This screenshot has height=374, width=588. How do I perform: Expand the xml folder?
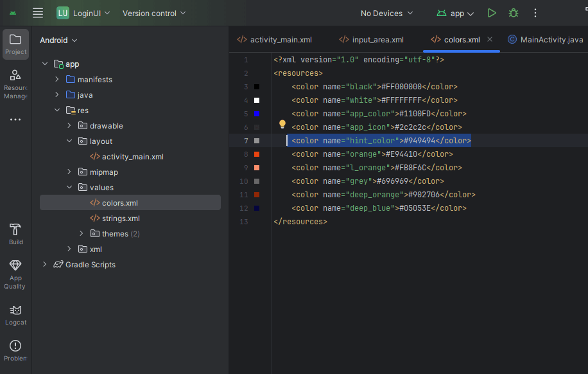coord(69,249)
